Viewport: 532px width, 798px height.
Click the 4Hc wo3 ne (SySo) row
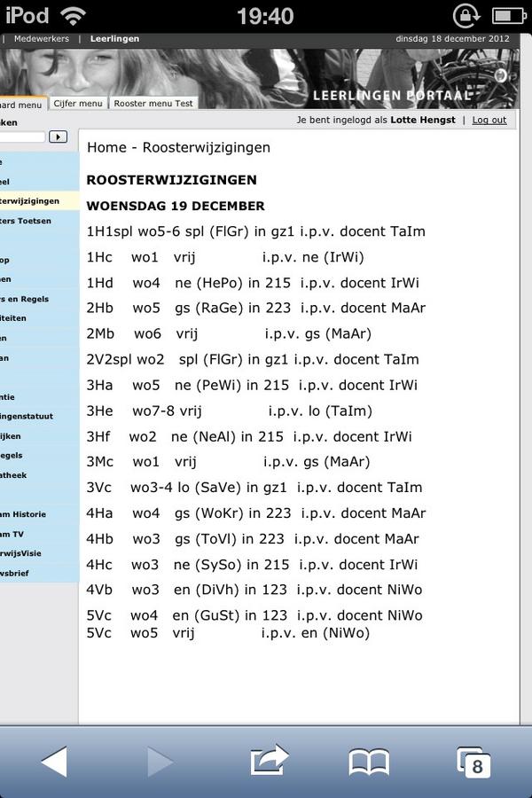point(252,565)
